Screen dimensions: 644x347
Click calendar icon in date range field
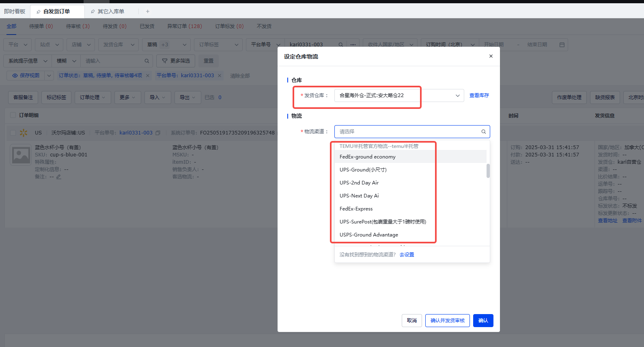(562, 45)
